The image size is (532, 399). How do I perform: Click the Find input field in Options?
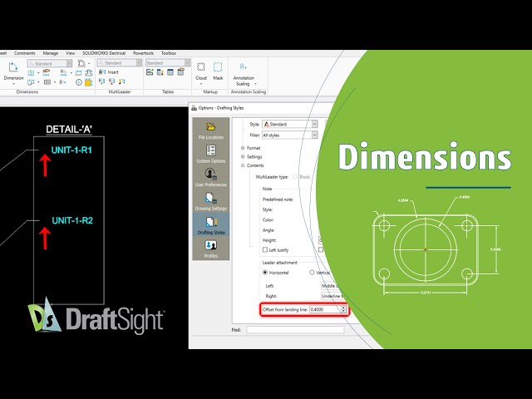click(295, 330)
